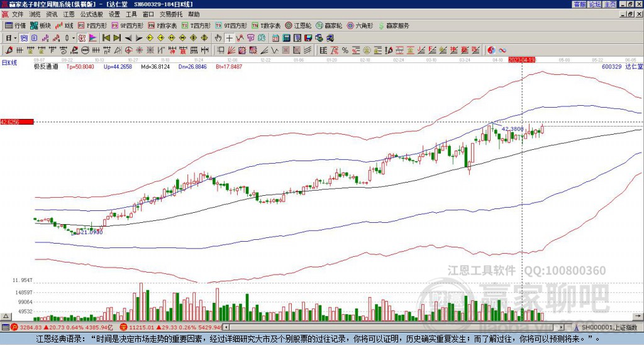Jump to last bar with skip-forward icon
This screenshot has width=644, height=345.
pos(117,38)
